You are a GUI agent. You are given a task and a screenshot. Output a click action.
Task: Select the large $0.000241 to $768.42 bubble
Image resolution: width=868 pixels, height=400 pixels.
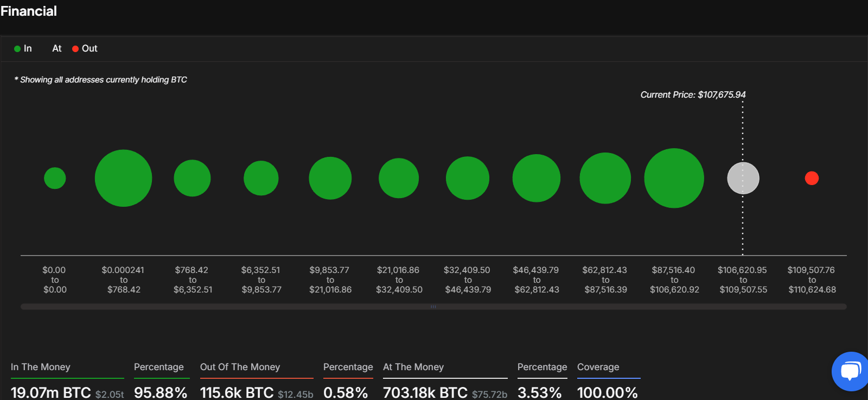point(123,178)
